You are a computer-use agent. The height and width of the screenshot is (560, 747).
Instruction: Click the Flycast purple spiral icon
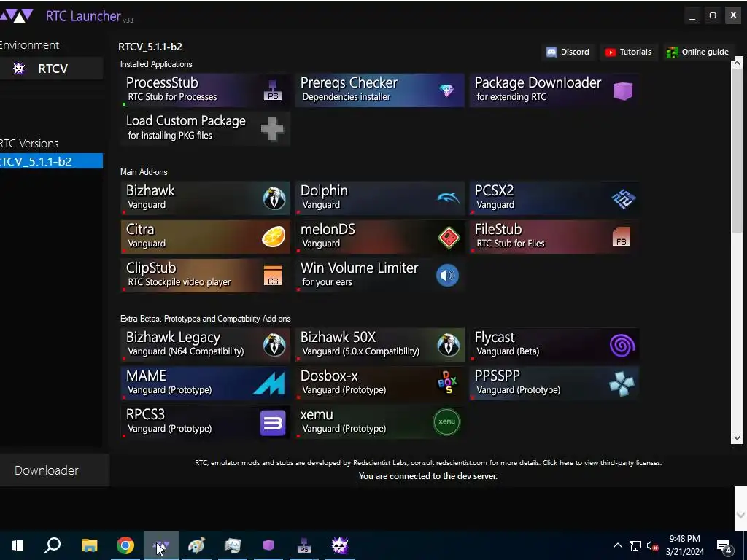click(622, 345)
